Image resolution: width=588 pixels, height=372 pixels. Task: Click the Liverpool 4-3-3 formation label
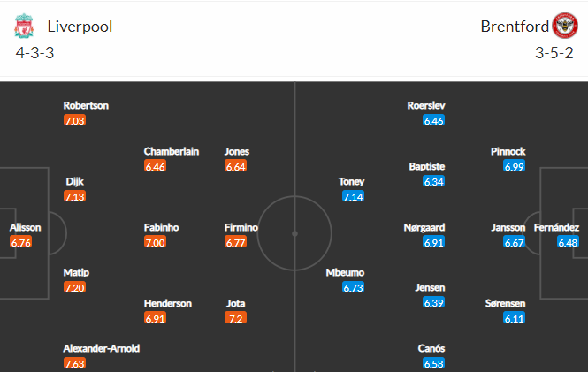pyautogui.click(x=34, y=53)
